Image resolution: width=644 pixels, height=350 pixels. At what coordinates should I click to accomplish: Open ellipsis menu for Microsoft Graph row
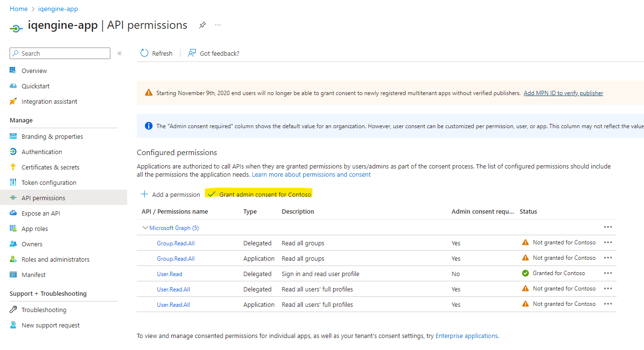tap(608, 227)
